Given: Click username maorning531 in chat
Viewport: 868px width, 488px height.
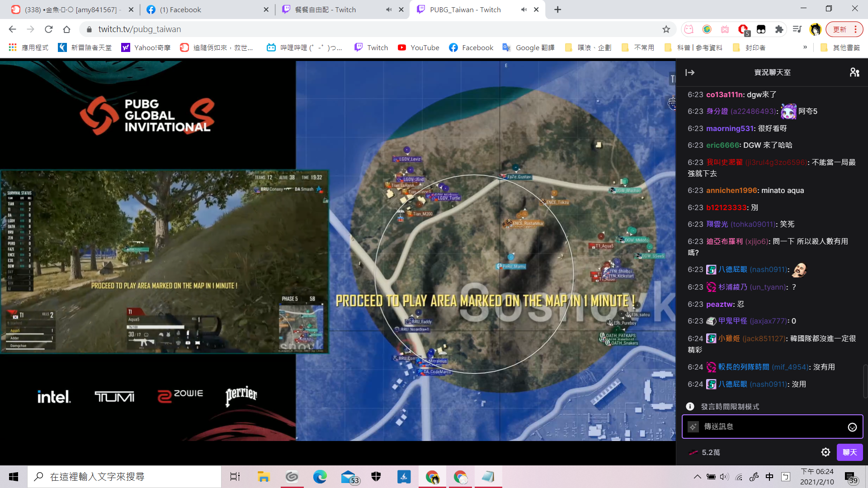Looking at the screenshot, I should [730, 128].
